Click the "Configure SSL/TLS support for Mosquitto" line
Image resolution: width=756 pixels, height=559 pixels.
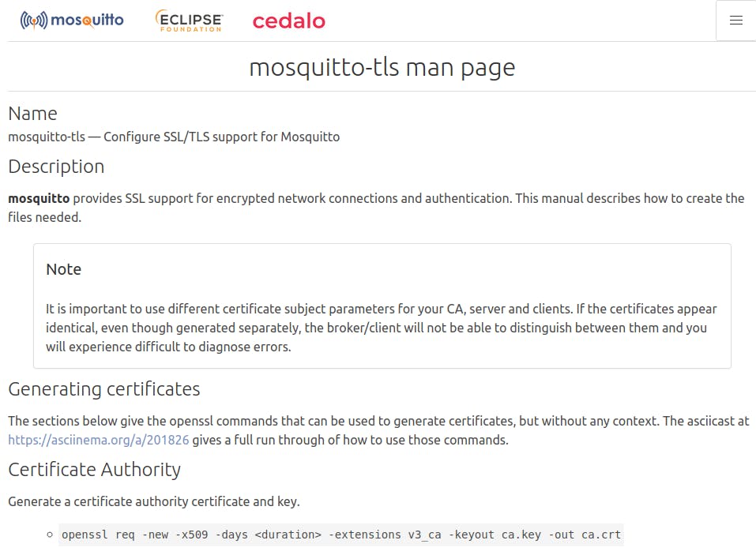(221, 137)
